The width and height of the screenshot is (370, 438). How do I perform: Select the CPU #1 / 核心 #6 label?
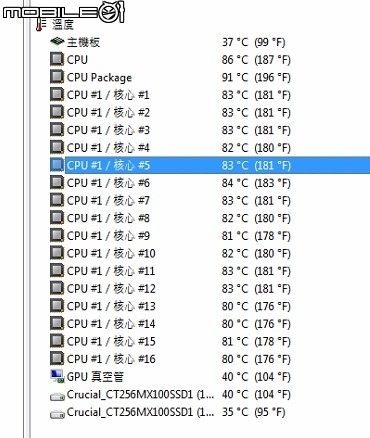(x=108, y=183)
